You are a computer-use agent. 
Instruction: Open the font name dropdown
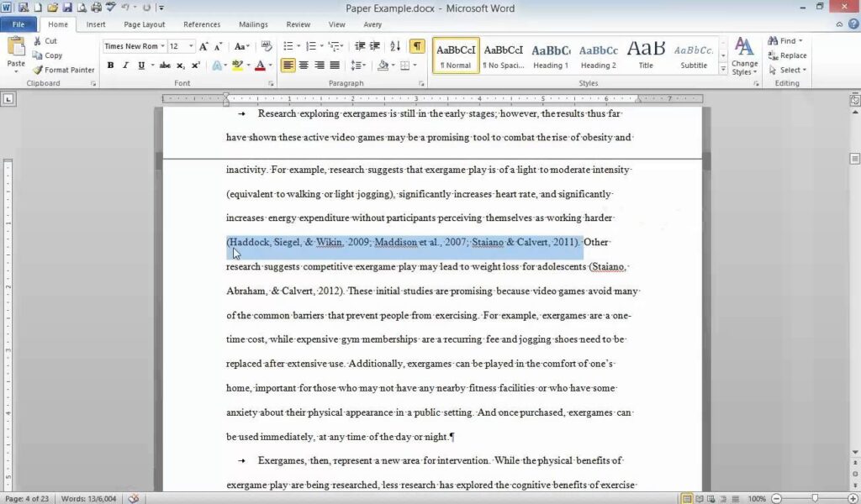coord(162,46)
